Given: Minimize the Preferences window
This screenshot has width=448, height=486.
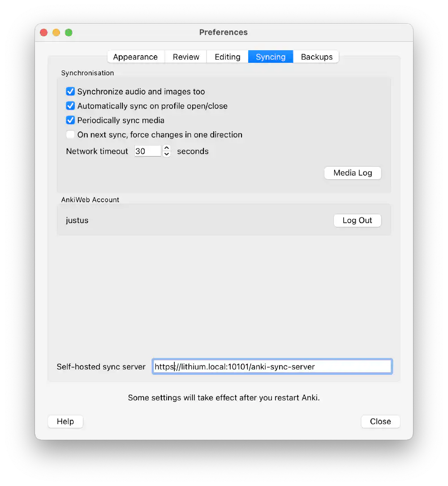Looking at the screenshot, I should click(x=56, y=32).
